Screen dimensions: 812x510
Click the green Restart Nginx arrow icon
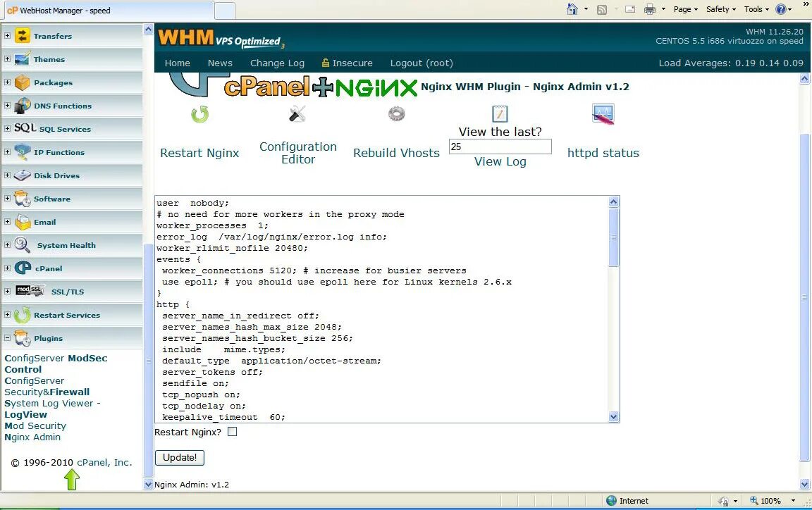(199, 114)
